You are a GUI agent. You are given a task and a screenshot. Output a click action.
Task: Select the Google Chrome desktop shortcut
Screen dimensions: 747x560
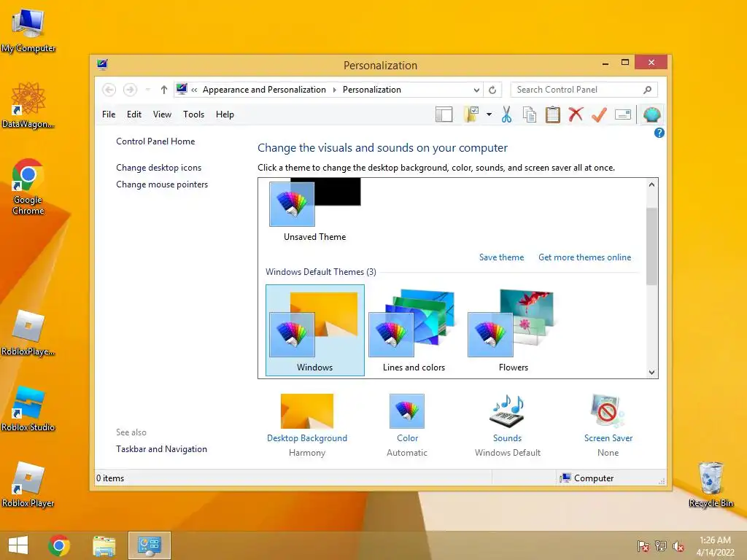click(28, 187)
